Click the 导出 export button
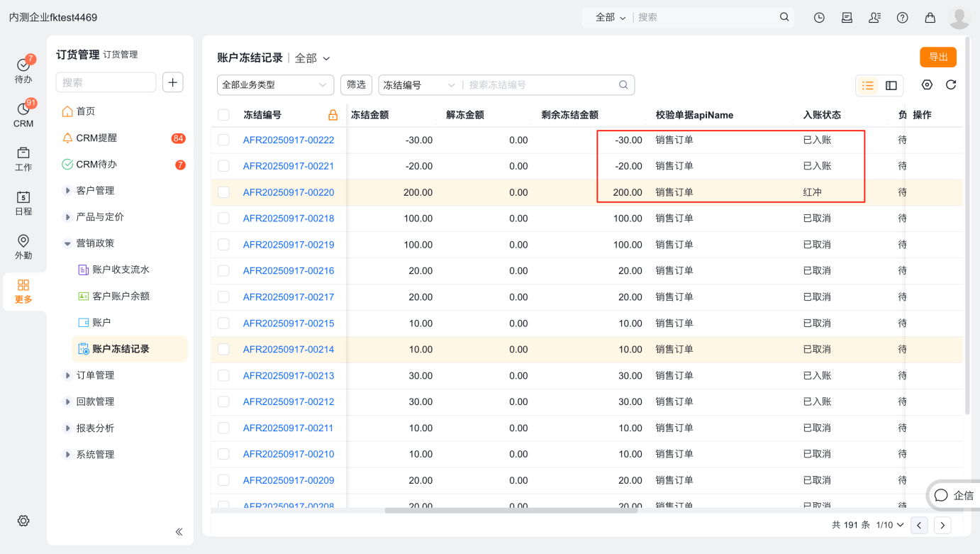The height and width of the screenshot is (554, 980). point(937,57)
